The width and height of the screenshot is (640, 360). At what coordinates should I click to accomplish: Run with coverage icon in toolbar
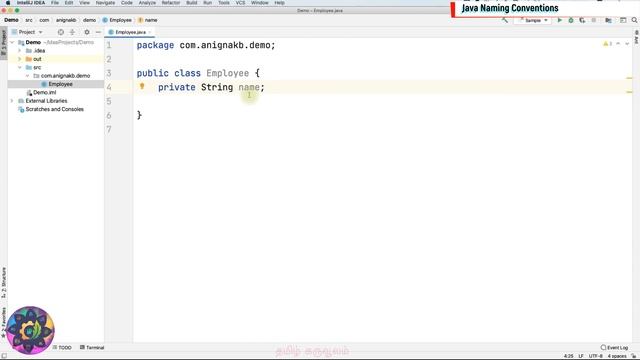coord(582,20)
